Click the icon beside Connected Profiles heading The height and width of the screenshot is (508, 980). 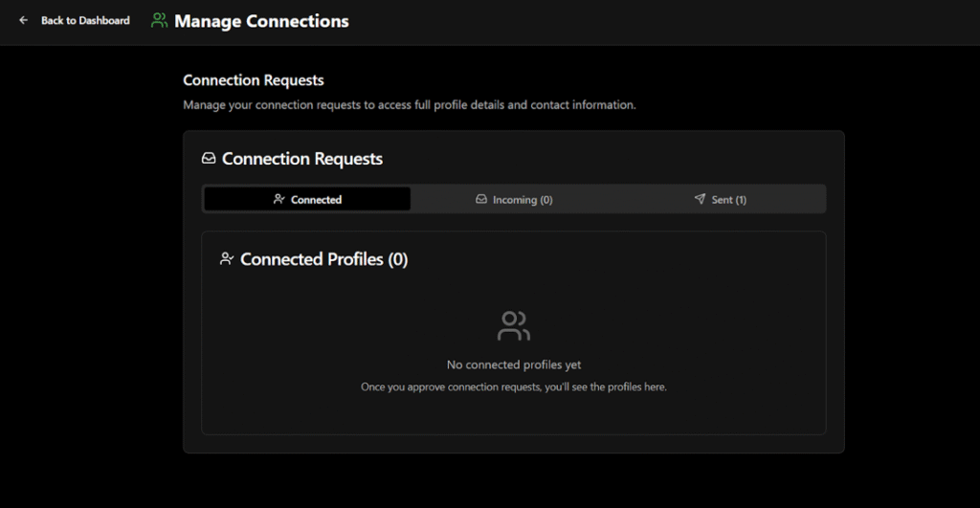(227, 259)
